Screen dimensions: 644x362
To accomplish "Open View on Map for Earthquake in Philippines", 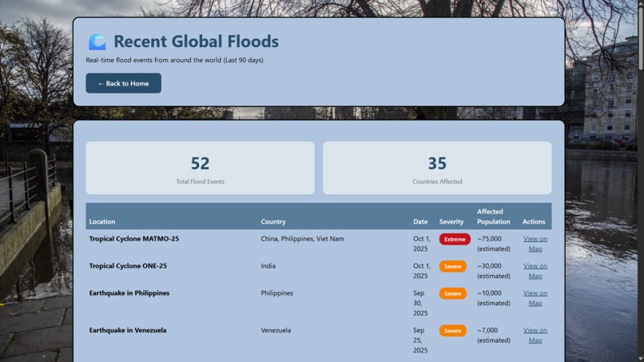I will tap(535, 298).
